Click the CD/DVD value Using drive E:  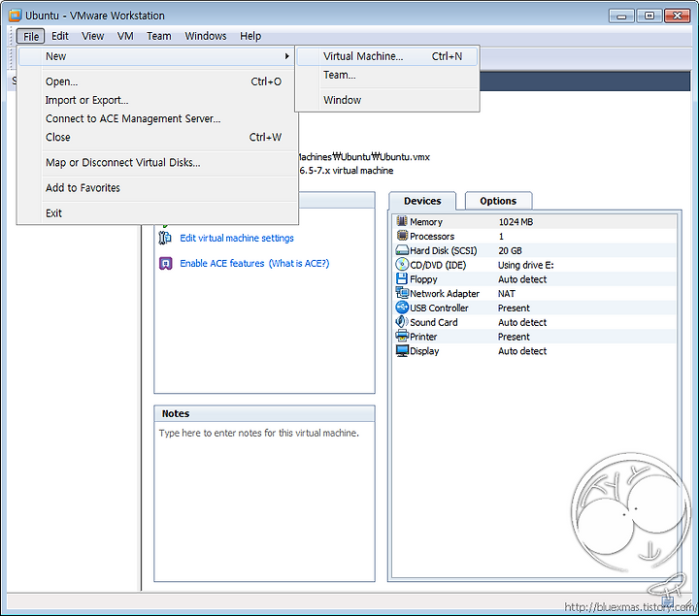[525, 265]
